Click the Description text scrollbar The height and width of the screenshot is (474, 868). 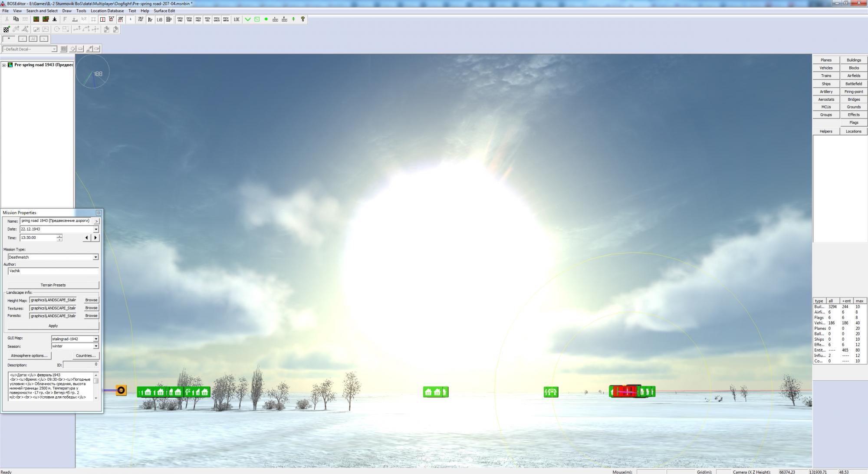click(x=96, y=386)
